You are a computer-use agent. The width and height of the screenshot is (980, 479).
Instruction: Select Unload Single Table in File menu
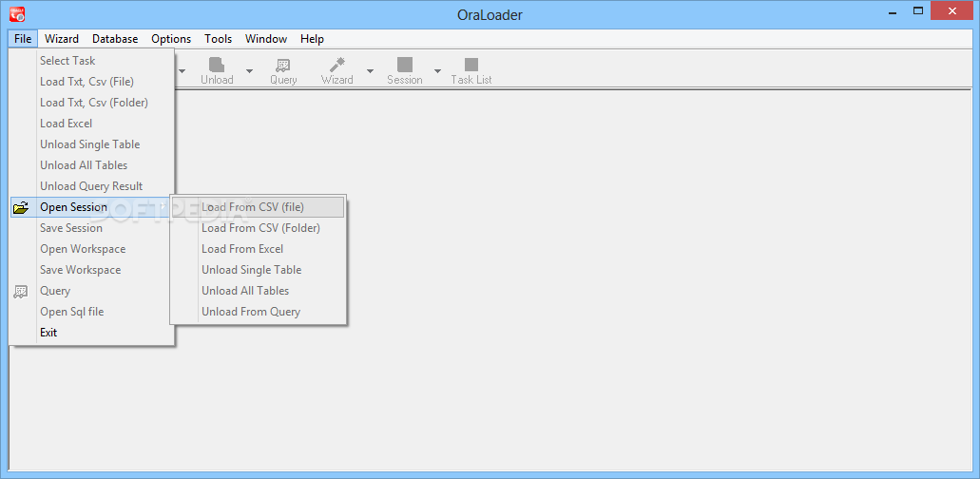click(92, 144)
